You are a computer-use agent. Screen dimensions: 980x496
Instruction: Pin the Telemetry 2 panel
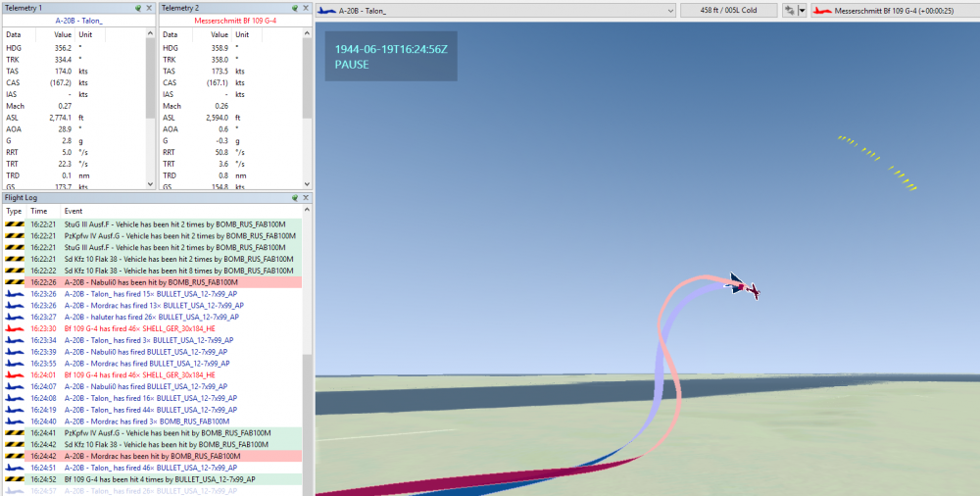(x=294, y=7)
